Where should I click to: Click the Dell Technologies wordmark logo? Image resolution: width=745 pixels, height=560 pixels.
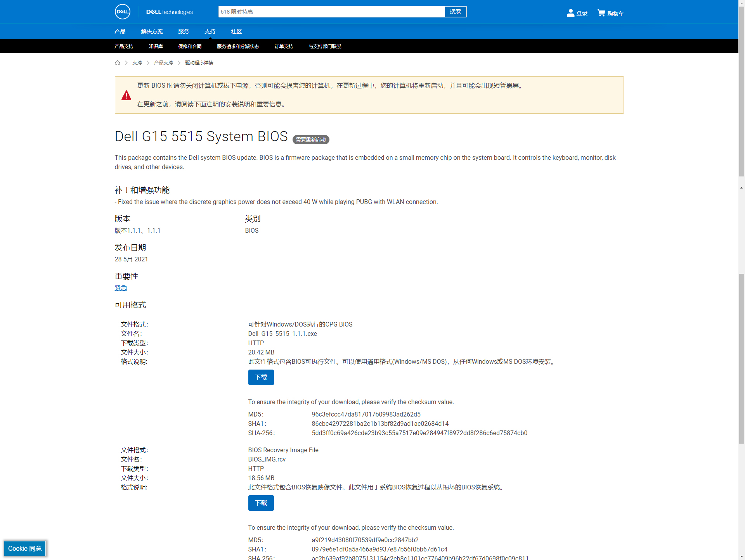click(x=169, y=12)
